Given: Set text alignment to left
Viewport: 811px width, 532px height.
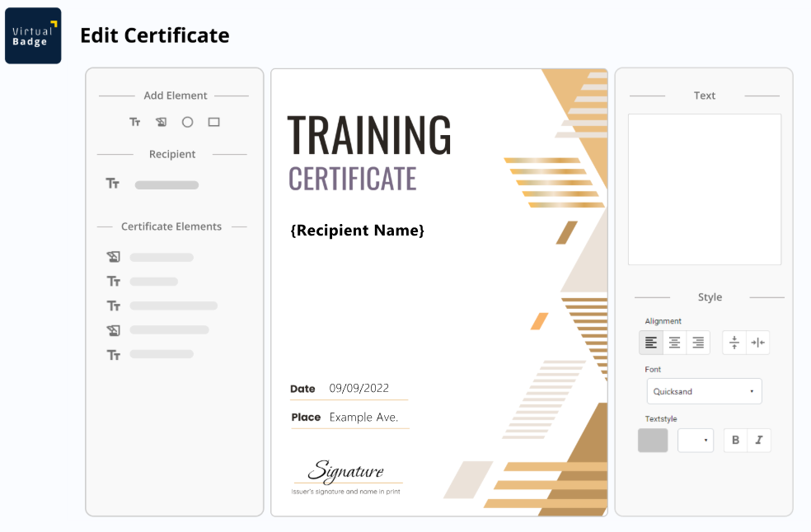Looking at the screenshot, I should click(x=651, y=343).
